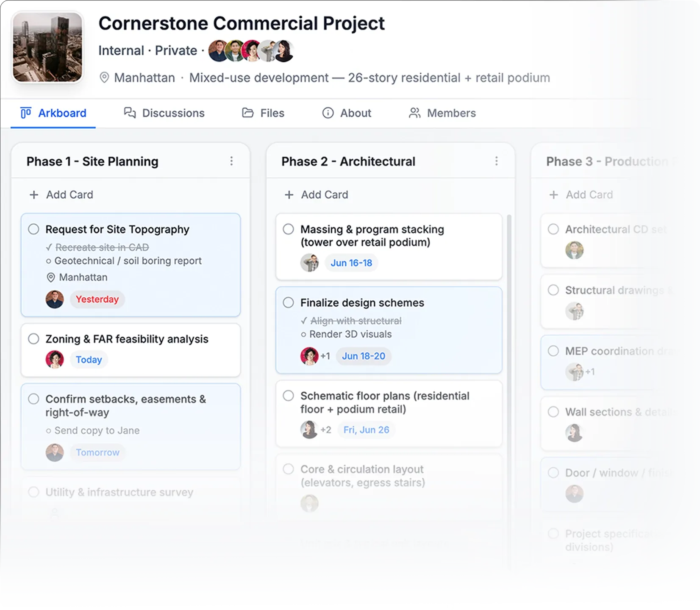This screenshot has width=700, height=610.
Task: Open the Request for Site Topography card title
Action: [x=117, y=229]
